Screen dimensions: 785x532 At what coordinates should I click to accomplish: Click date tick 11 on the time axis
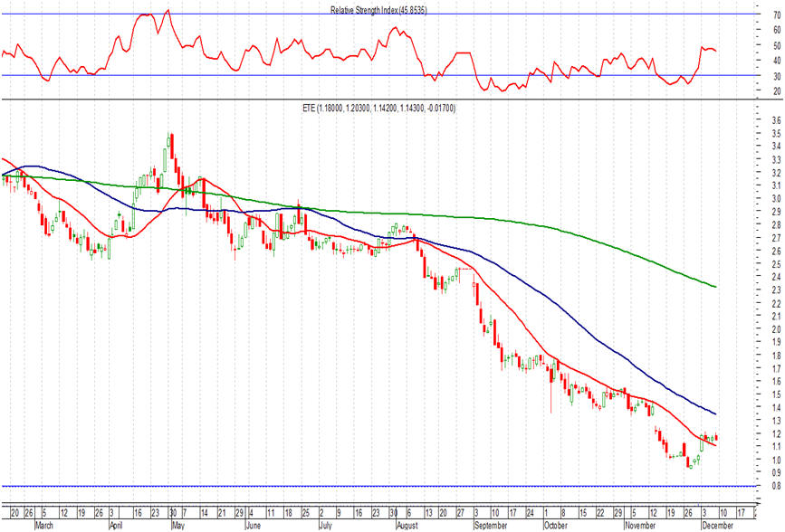pyautogui.click(x=271, y=513)
